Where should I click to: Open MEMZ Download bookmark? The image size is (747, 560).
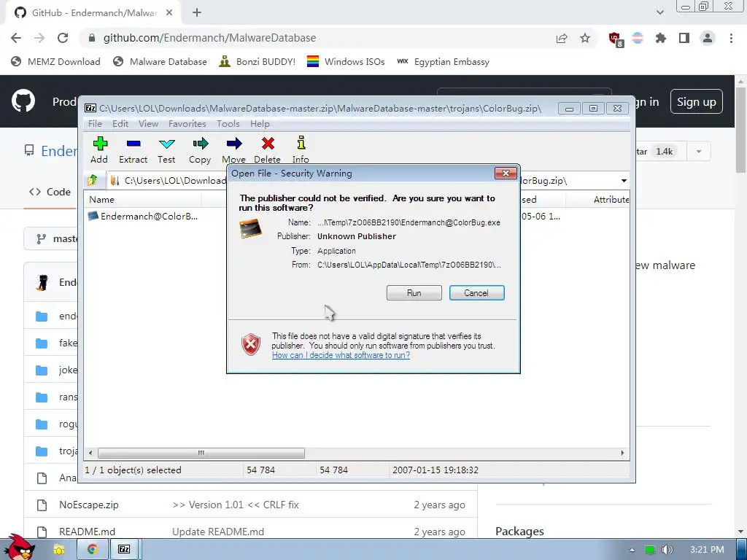click(56, 61)
